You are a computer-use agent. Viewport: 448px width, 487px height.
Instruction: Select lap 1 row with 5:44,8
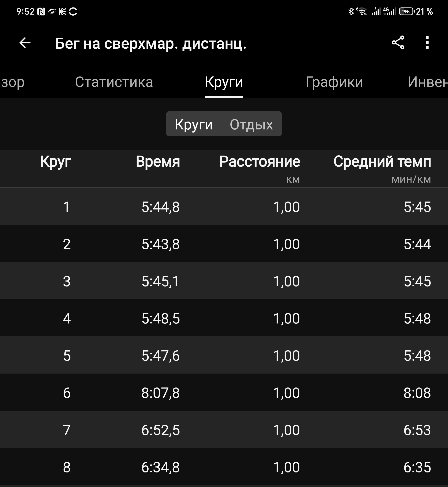[x=224, y=207]
